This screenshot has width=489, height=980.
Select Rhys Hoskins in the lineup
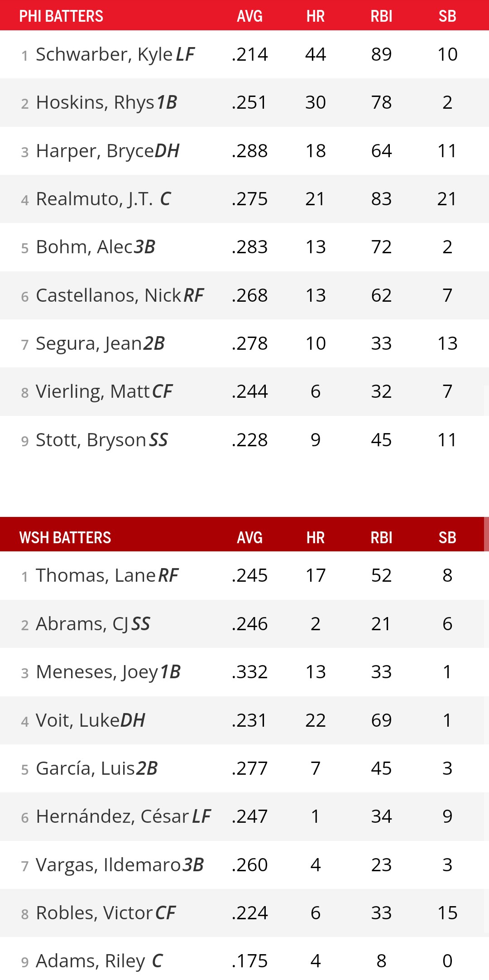[95, 103]
